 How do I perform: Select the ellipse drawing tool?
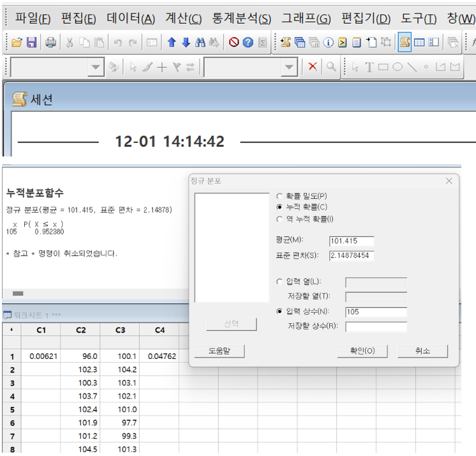pos(398,67)
